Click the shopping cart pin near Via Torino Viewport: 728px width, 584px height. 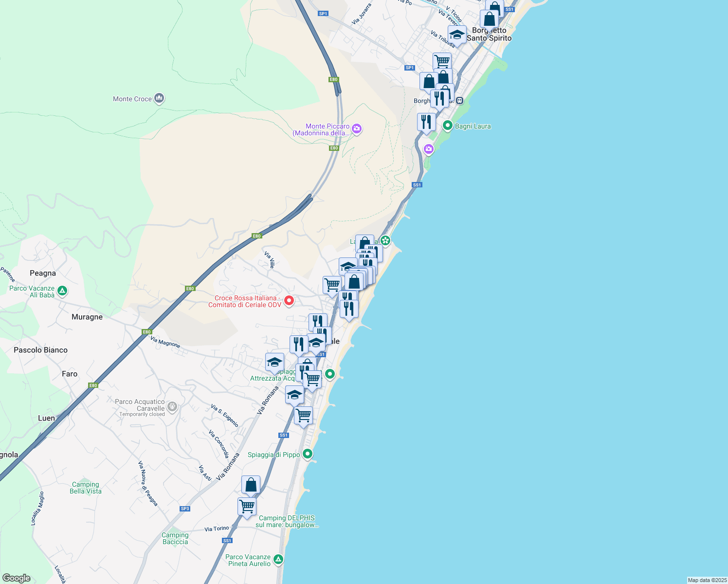click(x=247, y=507)
